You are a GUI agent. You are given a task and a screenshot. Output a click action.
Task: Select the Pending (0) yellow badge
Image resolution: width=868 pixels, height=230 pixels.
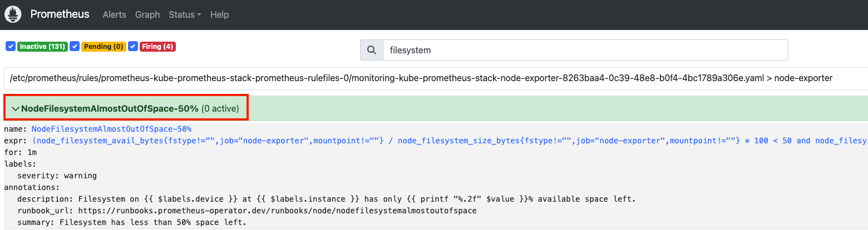(x=103, y=47)
